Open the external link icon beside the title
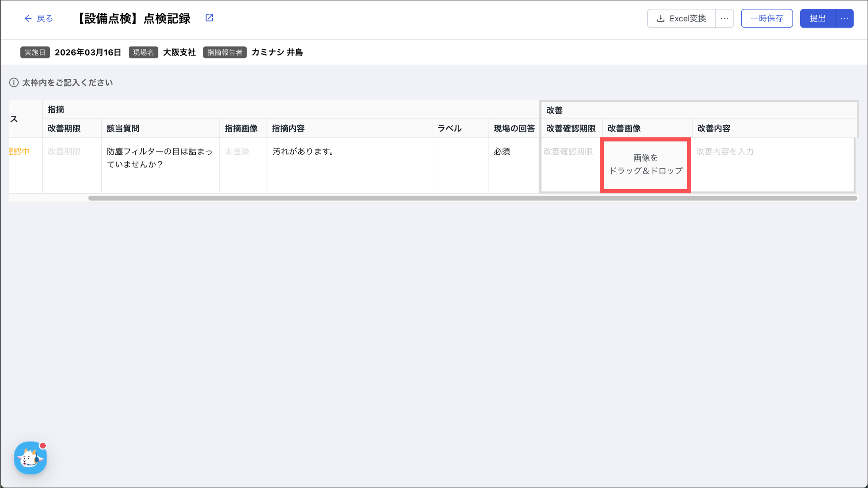The image size is (868, 488). (209, 18)
